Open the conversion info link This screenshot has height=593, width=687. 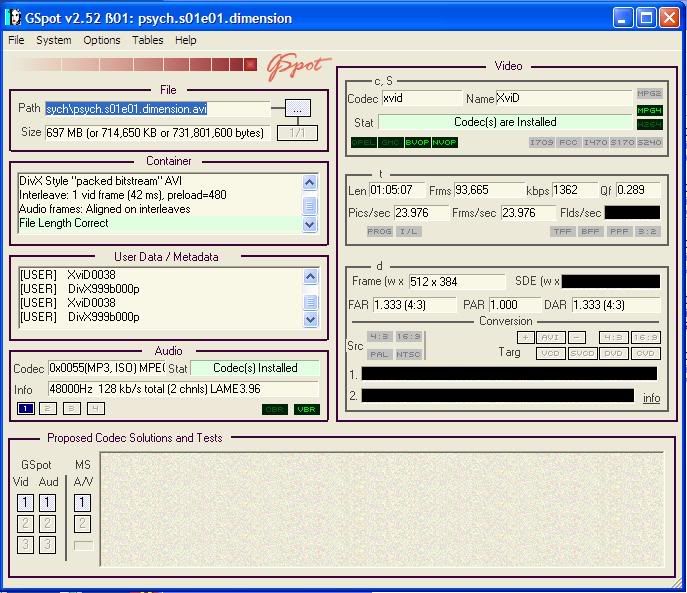pos(651,398)
